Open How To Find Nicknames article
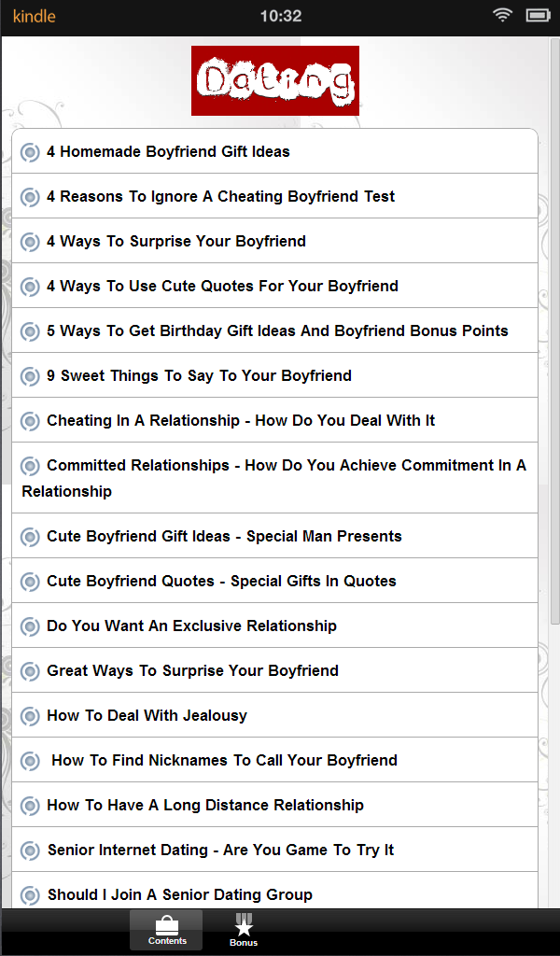Screen dimensions: 560x956 [224, 760]
